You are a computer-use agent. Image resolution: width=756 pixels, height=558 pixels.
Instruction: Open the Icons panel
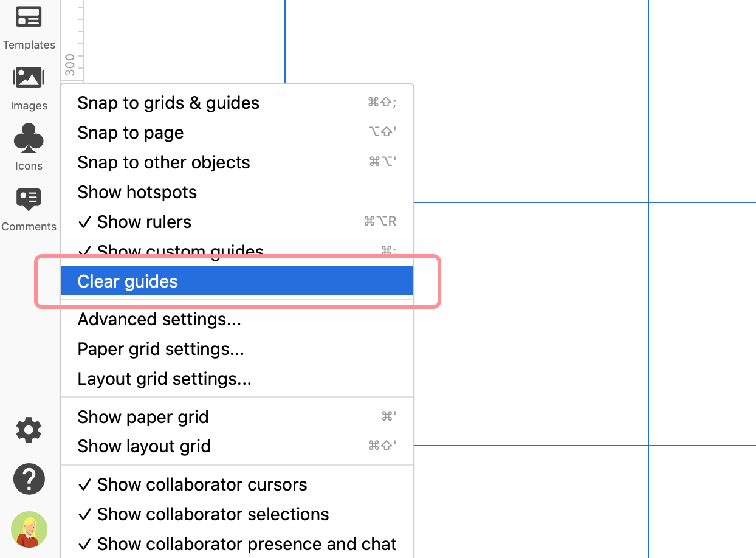(x=29, y=148)
